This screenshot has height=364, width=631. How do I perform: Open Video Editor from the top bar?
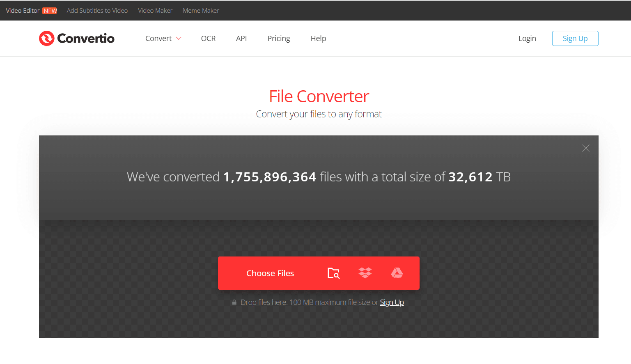(x=23, y=11)
